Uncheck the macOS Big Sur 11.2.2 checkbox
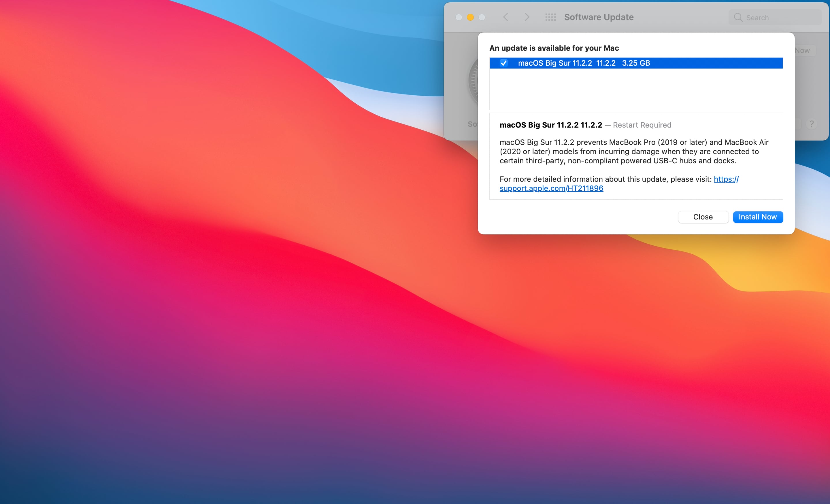 coord(503,63)
